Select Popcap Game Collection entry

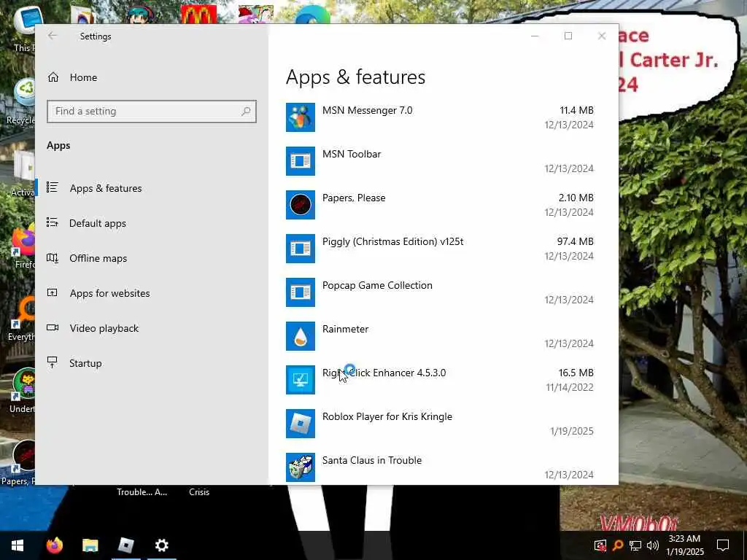(x=440, y=292)
